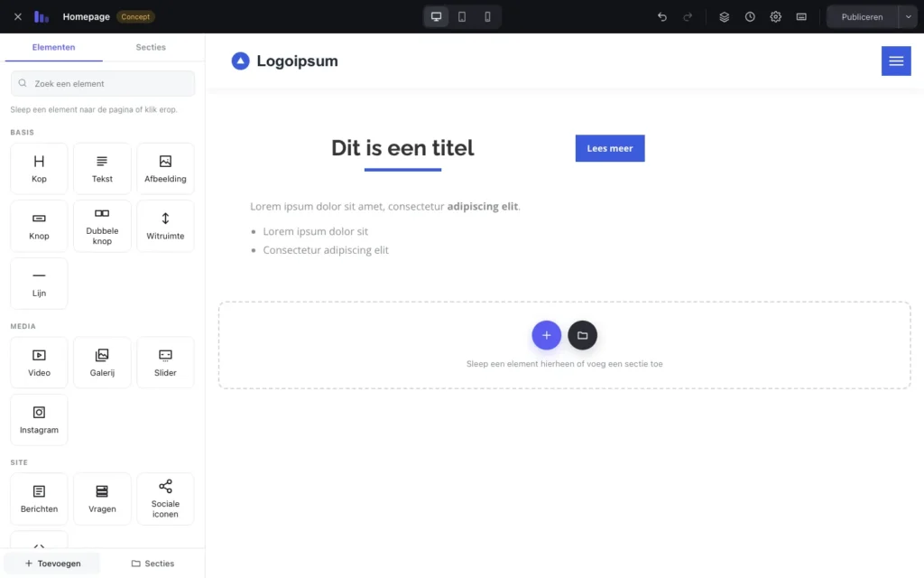Select the Secties tab

tap(151, 47)
